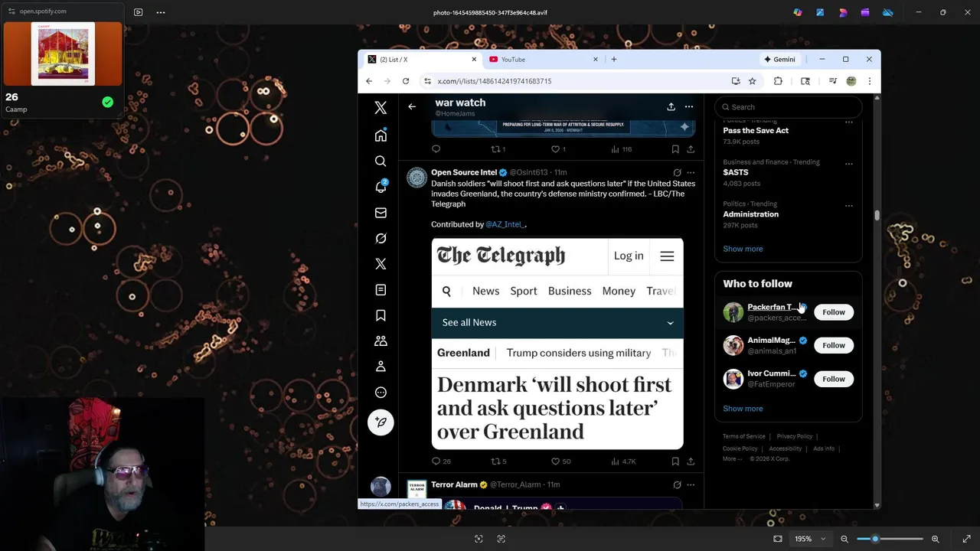Open more menu on Terror Alarm post
980x551 pixels.
coord(691,485)
